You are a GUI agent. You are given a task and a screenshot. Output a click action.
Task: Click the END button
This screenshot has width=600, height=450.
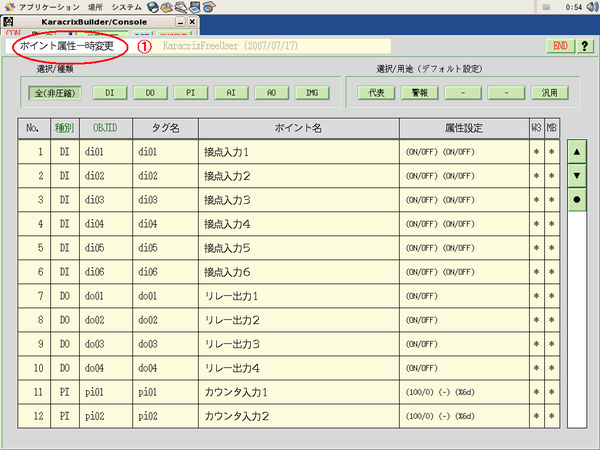560,46
